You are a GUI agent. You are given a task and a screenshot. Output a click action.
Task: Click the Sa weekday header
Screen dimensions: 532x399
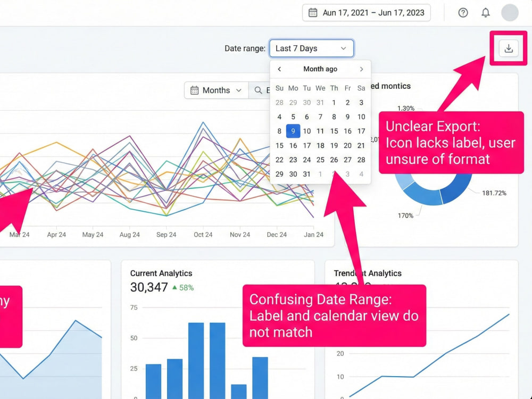pyautogui.click(x=361, y=88)
